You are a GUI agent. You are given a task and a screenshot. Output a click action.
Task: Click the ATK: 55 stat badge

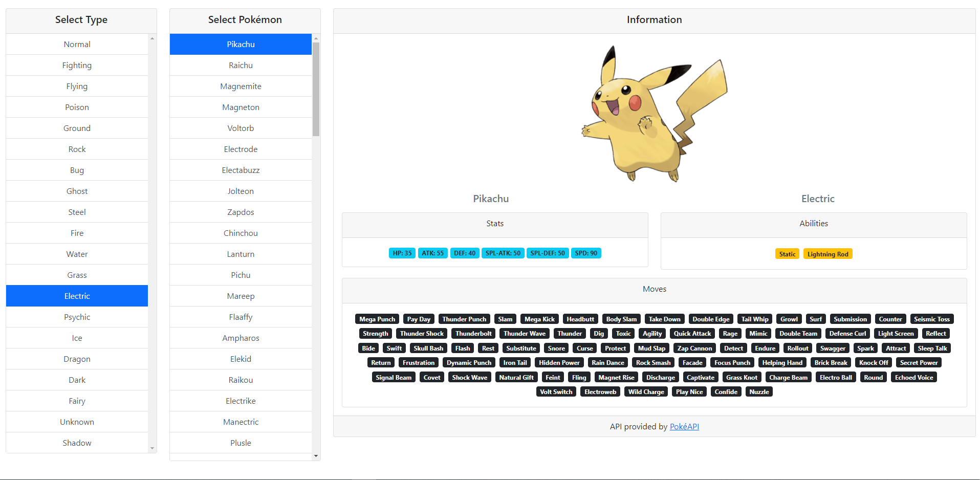pos(432,253)
